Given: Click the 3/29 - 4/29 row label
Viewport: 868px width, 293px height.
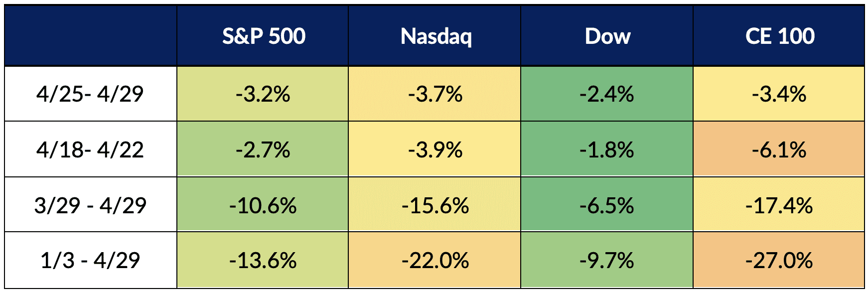Looking at the screenshot, I should point(91,205).
